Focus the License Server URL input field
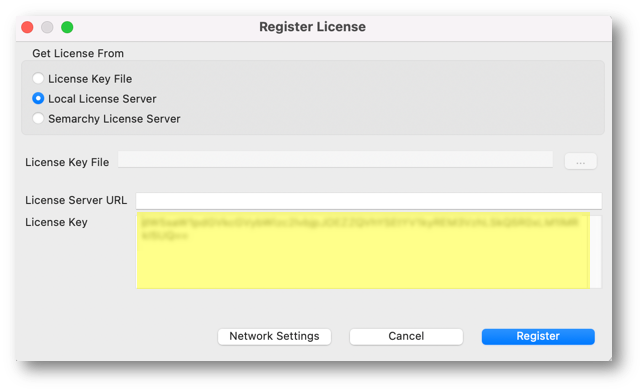Image resolution: width=643 pixels, height=392 pixels. pyautogui.click(x=369, y=201)
